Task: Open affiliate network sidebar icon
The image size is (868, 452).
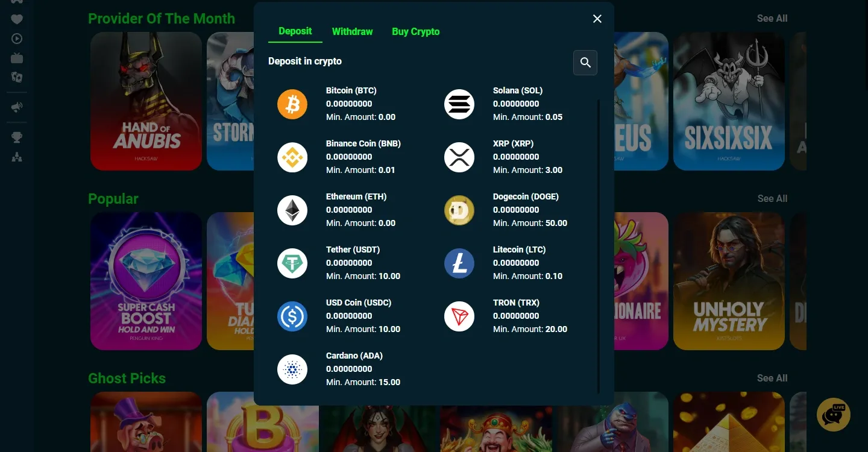Action: (x=17, y=157)
